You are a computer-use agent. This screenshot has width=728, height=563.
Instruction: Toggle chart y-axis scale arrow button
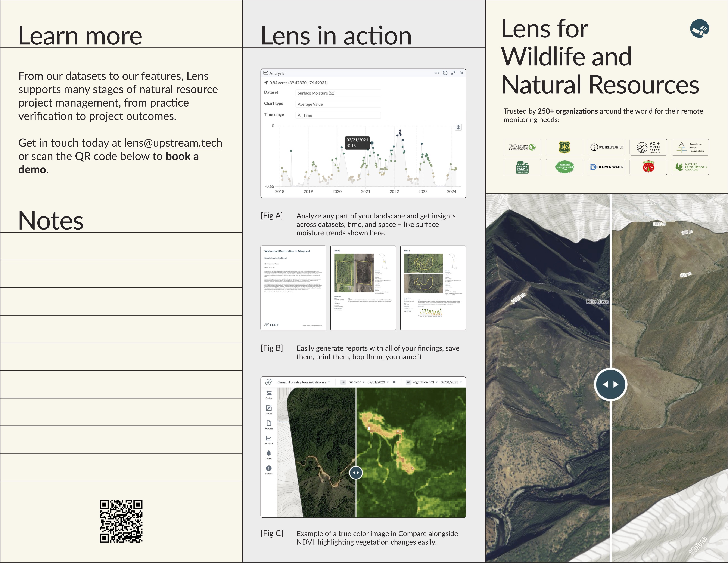(458, 127)
